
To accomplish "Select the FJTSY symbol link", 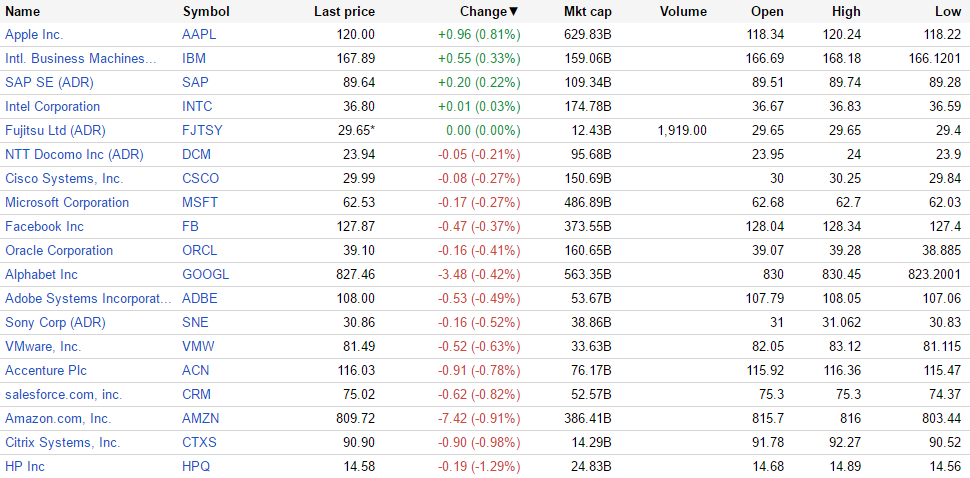I will point(203,130).
